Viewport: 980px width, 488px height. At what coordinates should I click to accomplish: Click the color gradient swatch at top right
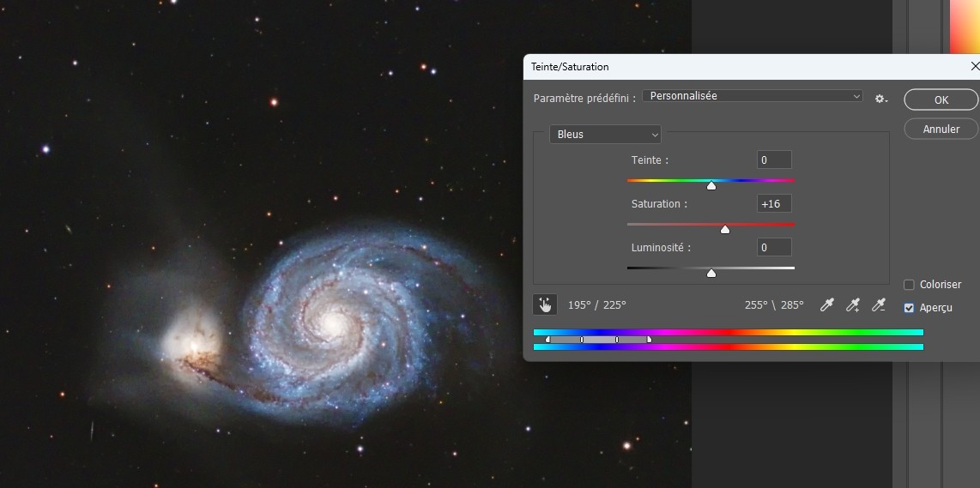[x=965, y=27]
